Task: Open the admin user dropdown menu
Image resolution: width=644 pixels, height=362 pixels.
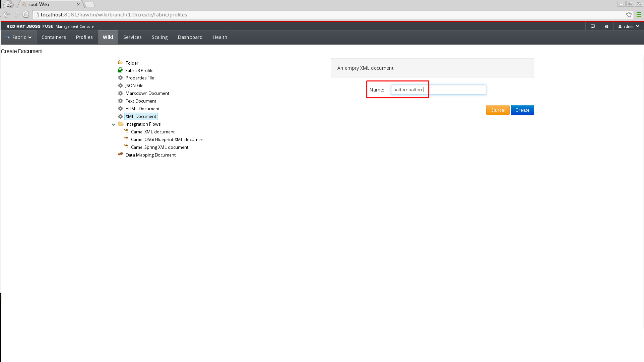Action: point(629,26)
